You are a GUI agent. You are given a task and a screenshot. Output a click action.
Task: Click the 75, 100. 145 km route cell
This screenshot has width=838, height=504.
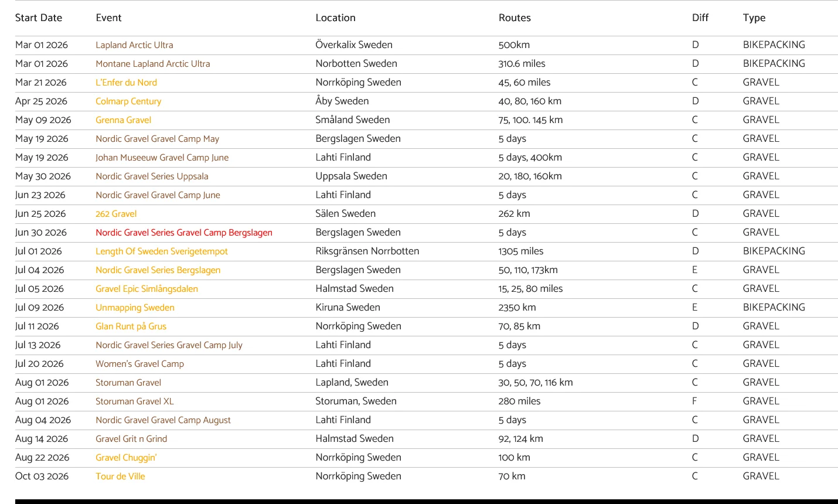tap(530, 120)
